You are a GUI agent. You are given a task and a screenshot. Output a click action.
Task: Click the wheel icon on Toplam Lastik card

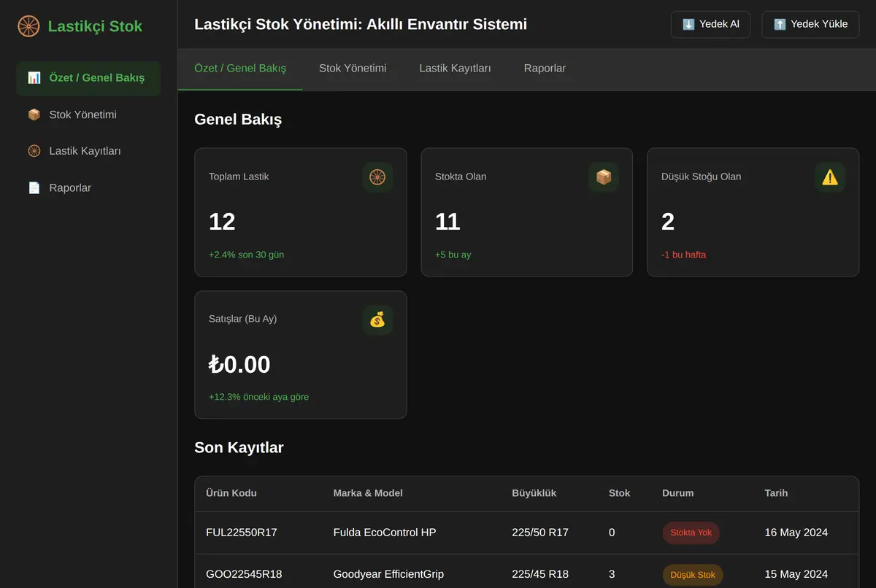pyautogui.click(x=377, y=177)
